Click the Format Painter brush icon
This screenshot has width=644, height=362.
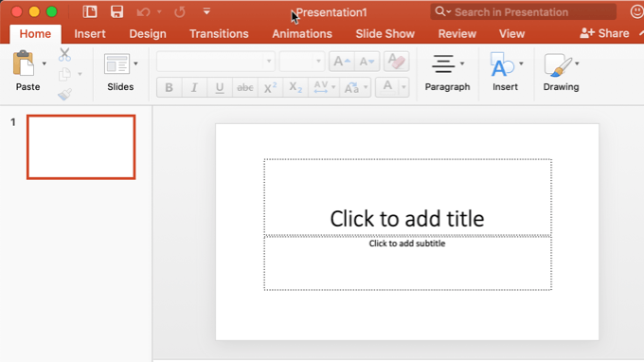[64, 95]
